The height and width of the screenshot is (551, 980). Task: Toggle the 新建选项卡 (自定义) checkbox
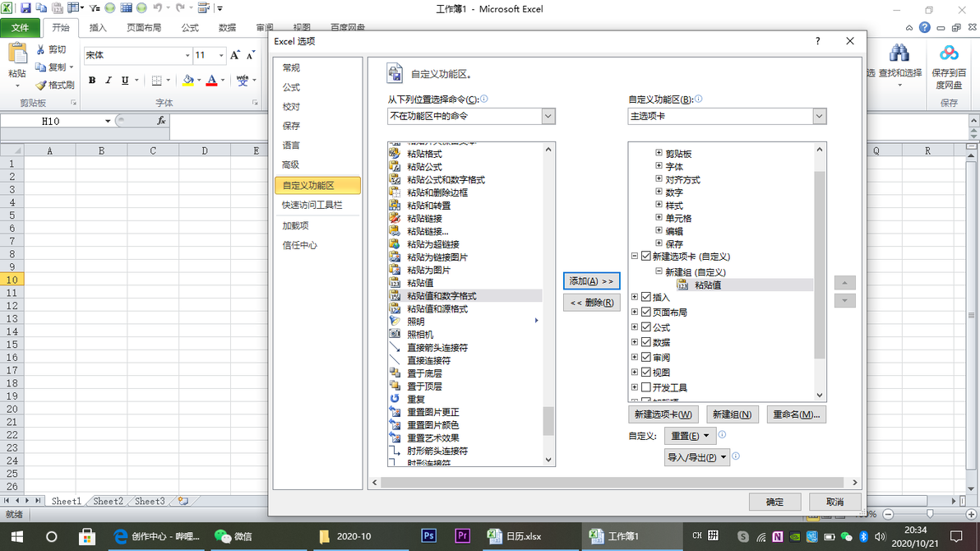coord(646,257)
